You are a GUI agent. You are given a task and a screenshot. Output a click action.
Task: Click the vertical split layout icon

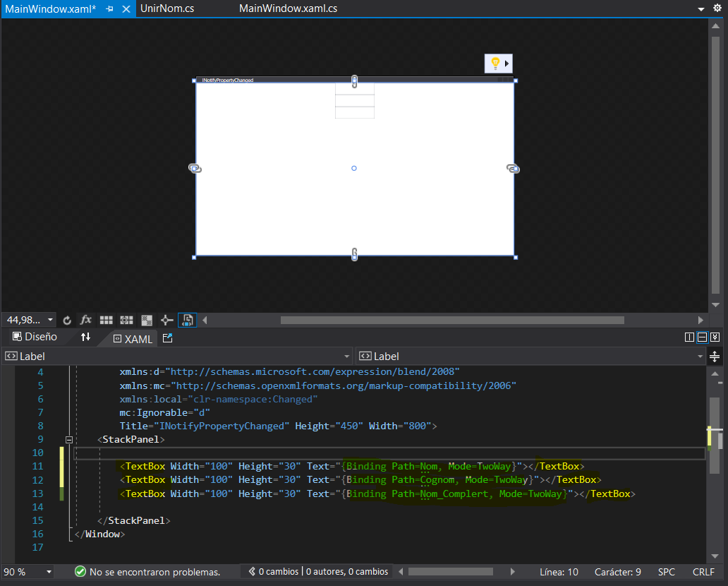click(x=690, y=337)
